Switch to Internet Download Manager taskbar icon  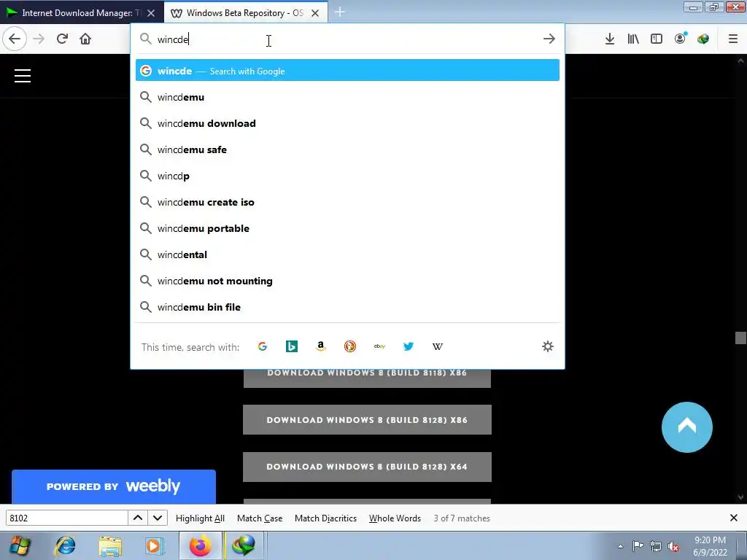tap(243, 545)
